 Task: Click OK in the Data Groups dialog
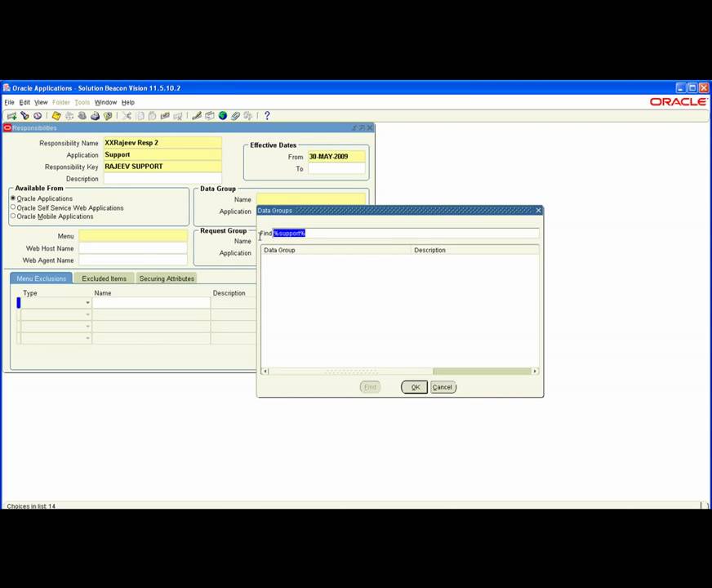click(x=414, y=387)
